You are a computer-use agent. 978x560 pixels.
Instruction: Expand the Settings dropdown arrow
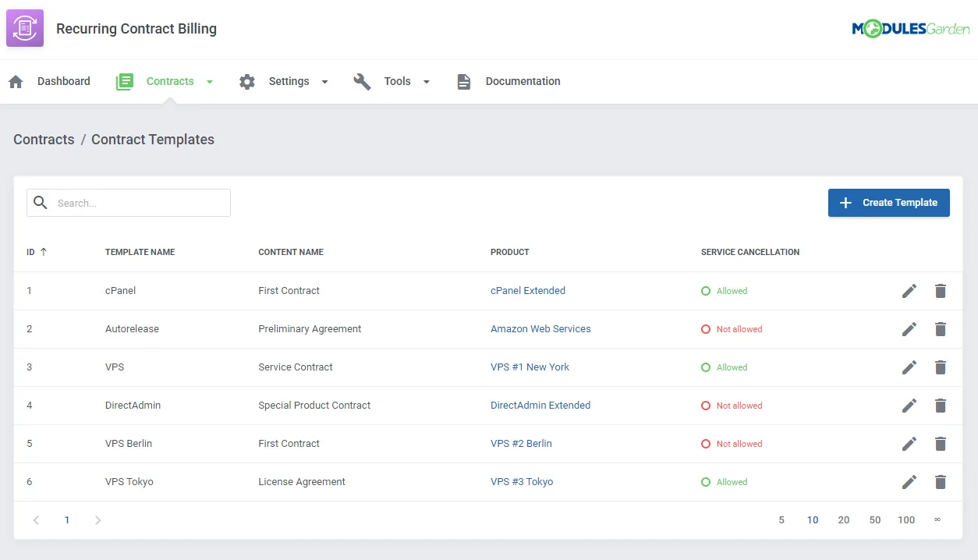coord(324,81)
